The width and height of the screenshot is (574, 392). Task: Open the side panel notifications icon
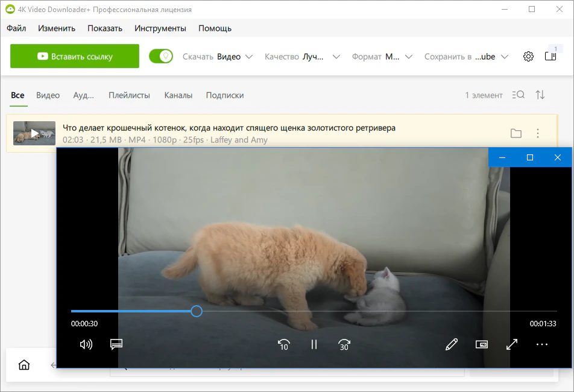(x=550, y=56)
